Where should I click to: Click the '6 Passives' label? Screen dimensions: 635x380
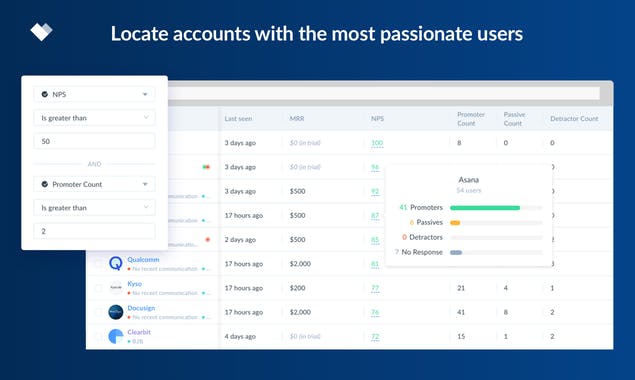click(x=426, y=222)
